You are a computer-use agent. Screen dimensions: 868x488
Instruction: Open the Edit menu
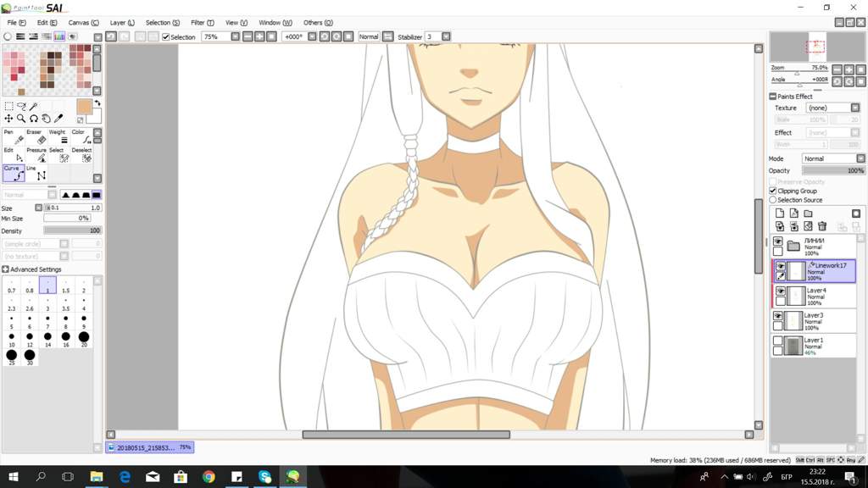(x=47, y=23)
